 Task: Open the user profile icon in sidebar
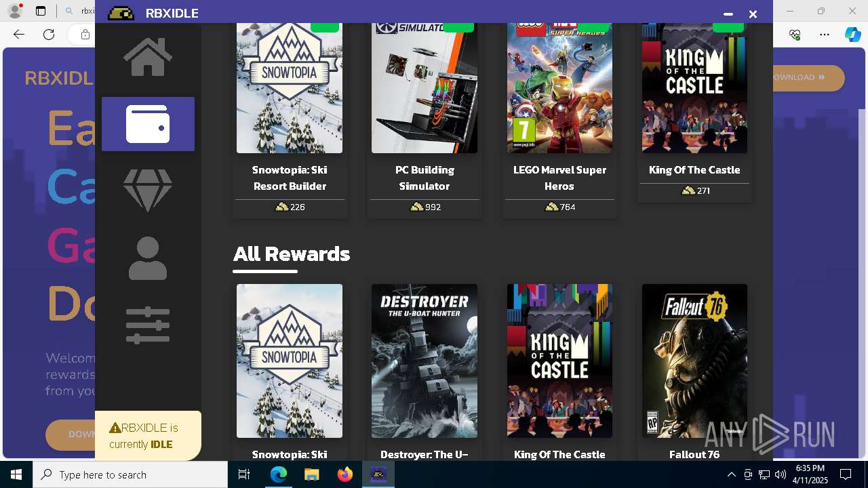pyautogui.click(x=148, y=258)
